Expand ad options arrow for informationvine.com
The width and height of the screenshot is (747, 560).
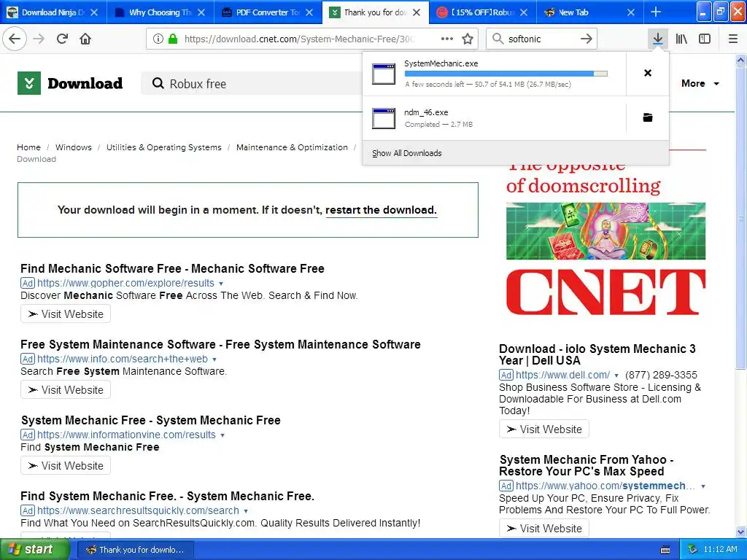[x=222, y=435]
